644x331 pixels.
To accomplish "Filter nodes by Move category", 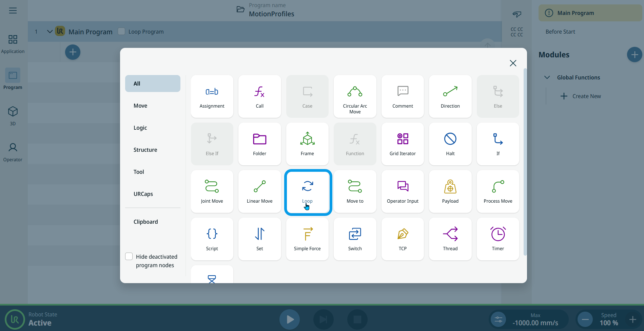I will pos(140,106).
